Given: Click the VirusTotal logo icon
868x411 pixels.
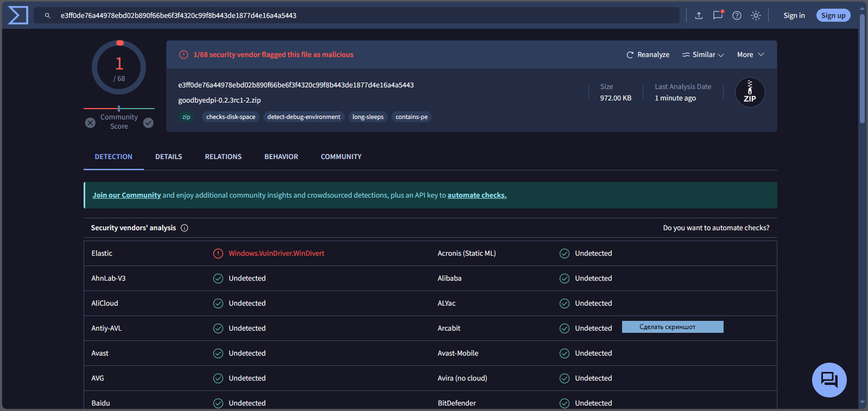Looking at the screenshot, I should 18,15.
